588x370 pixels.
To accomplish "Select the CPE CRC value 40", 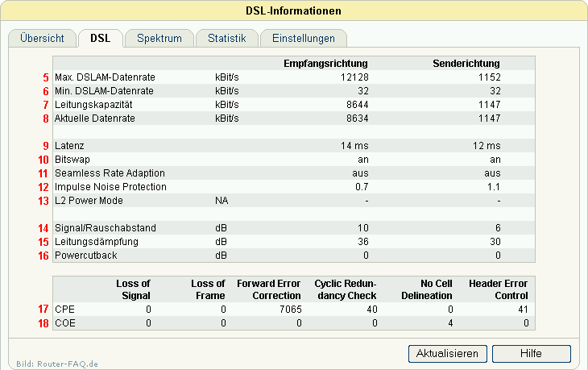I will 372,310.
